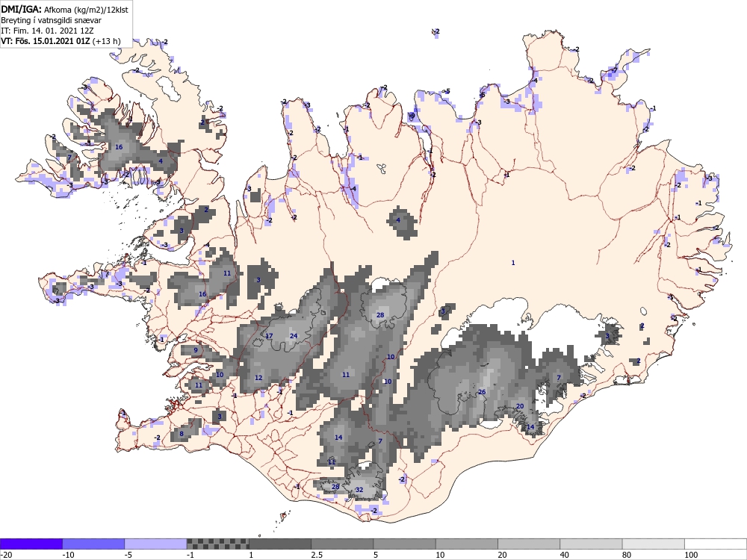The width and height of the screenshot is (747, 560).
Task: Select the darkest violet legend swatch for -20 to -10
Action: 31,544
